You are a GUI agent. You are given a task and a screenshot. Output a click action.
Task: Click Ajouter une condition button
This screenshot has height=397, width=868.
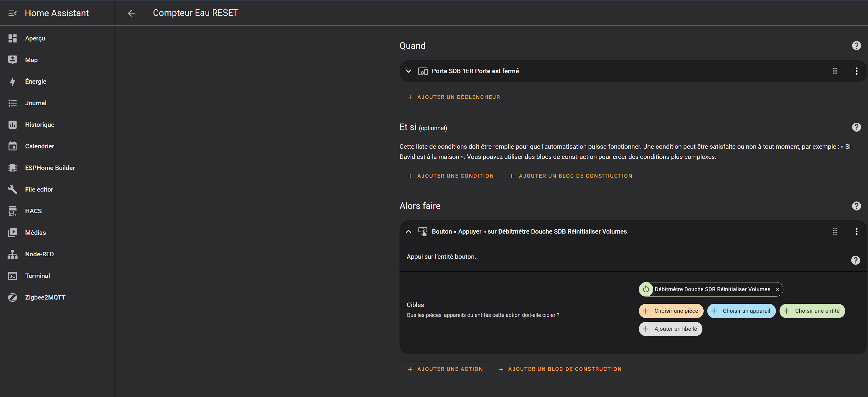click(450, 176)
